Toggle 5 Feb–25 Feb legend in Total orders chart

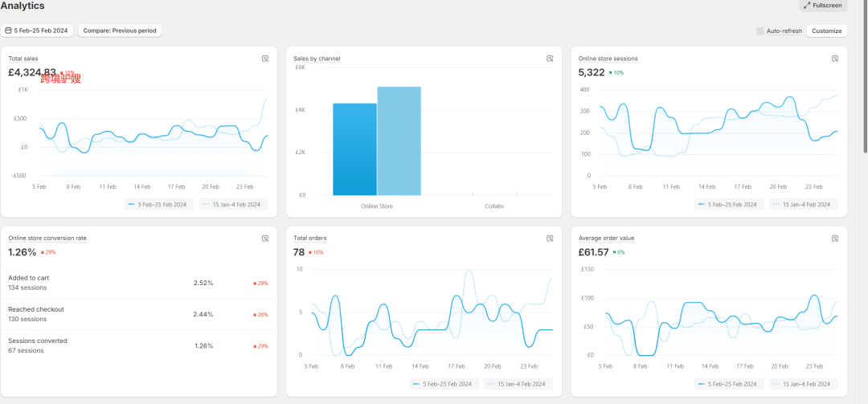tap(444, 384)
